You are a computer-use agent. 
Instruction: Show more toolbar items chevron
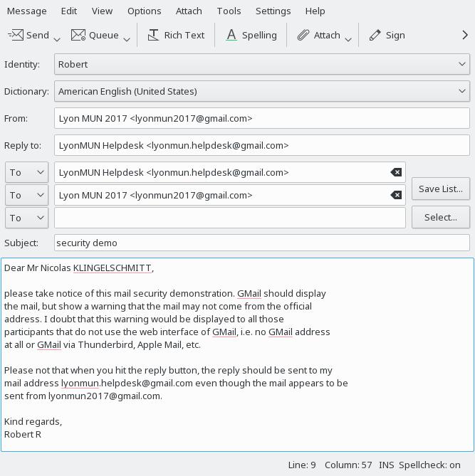(x=464, y=35)
